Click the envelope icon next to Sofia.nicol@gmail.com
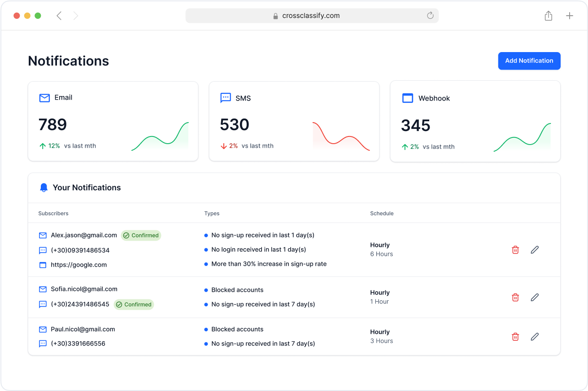The width and height of the screenshot is (588, 391). [x=43, y=289]
